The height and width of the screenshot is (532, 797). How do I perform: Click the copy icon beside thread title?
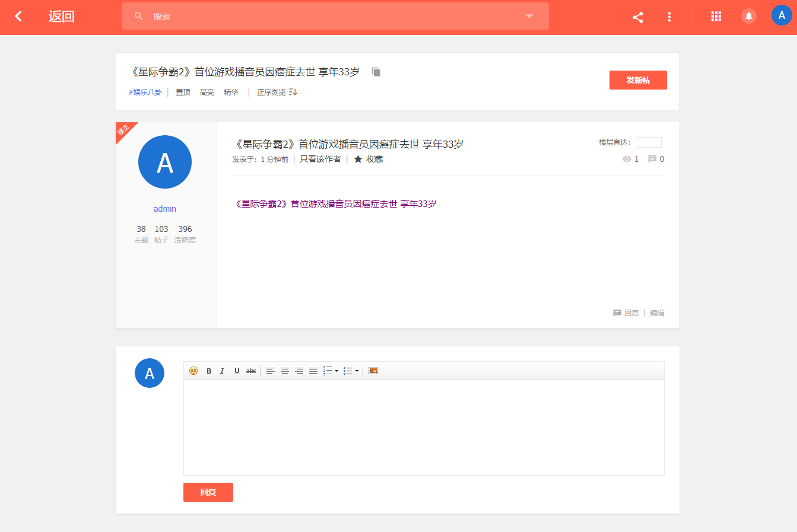click(376, 72)
